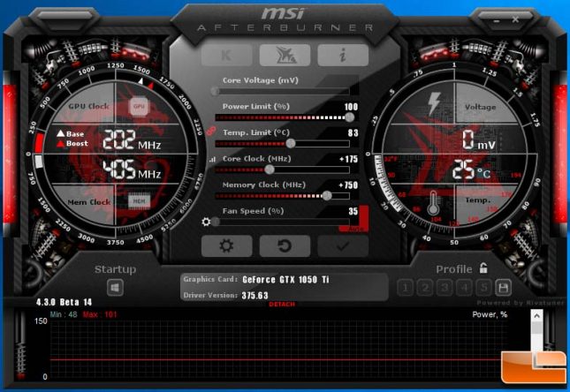Select profile slot 3
Viewport: 570px width, 392px height.
445,288
